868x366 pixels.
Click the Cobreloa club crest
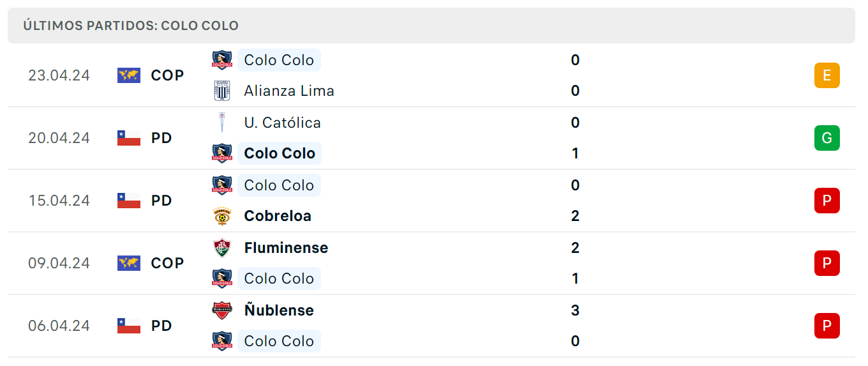click(x=221, y=216)
